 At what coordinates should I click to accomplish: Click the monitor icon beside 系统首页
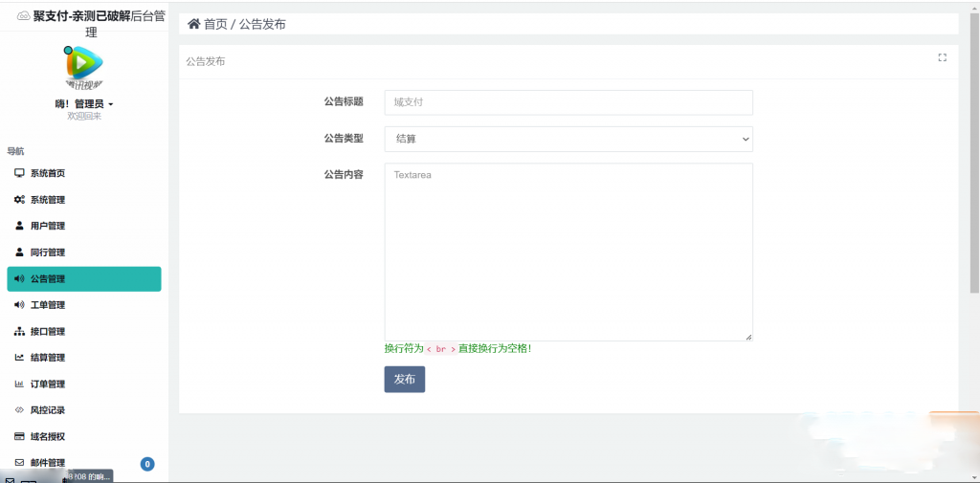(x=19, y=173)
